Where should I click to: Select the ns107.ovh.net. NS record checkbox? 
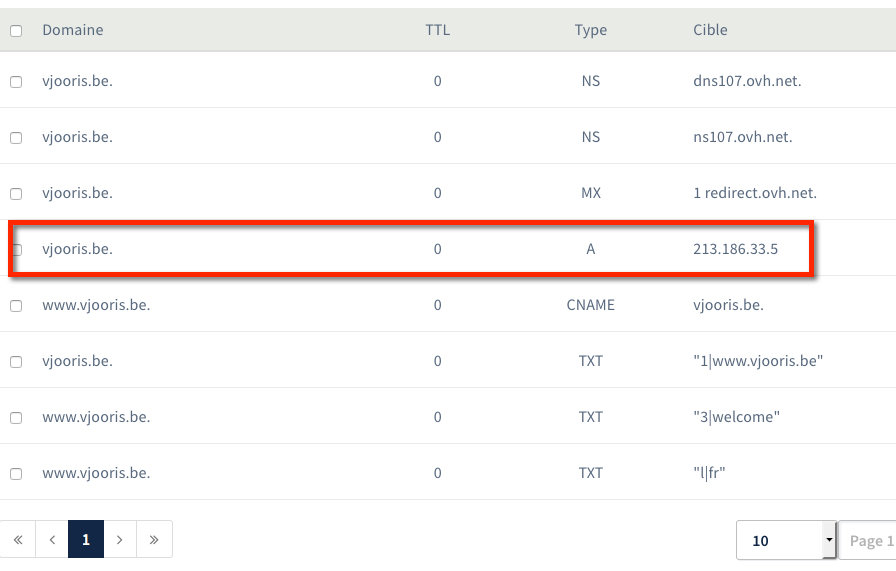coord(16,138)
